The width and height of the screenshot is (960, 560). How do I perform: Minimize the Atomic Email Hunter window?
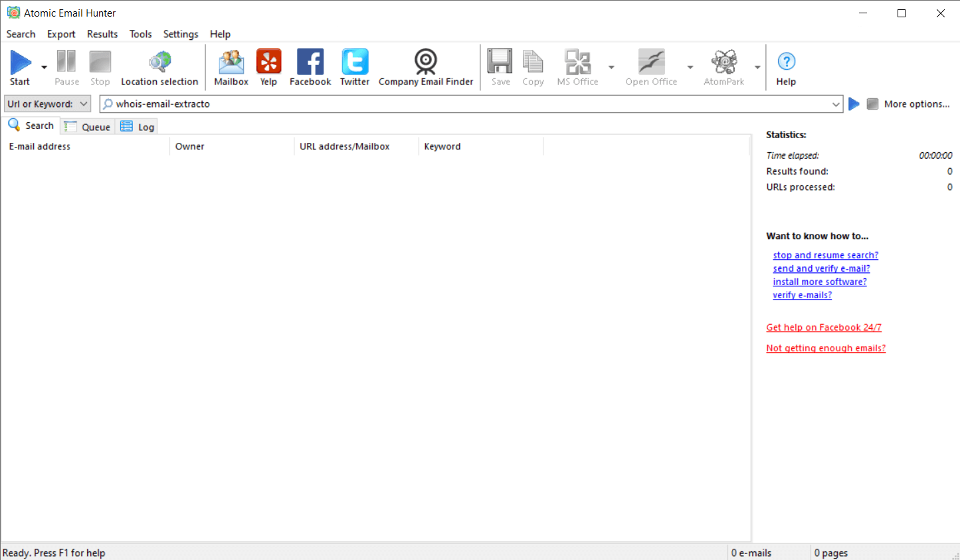point(863,13)
